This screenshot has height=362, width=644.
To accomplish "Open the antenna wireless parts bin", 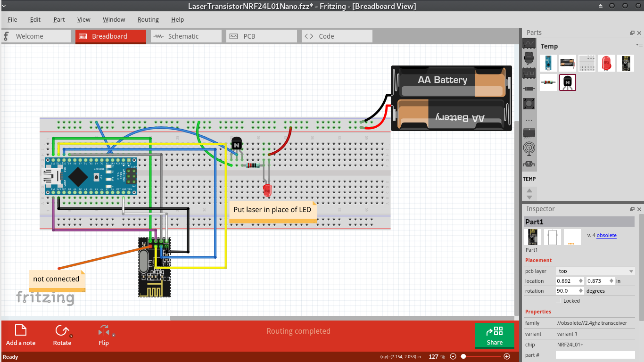I will tap(529, 148).
